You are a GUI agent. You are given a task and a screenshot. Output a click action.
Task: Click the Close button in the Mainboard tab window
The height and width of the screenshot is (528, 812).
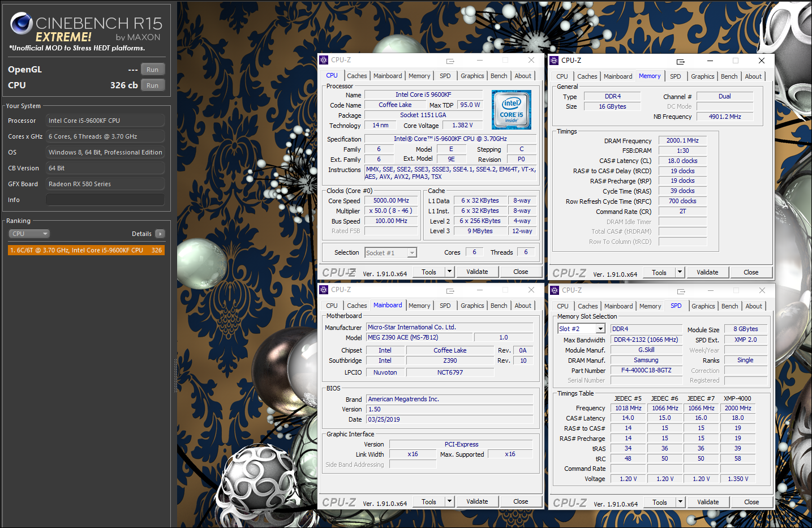pyautogui.click(x=521, y=501)
